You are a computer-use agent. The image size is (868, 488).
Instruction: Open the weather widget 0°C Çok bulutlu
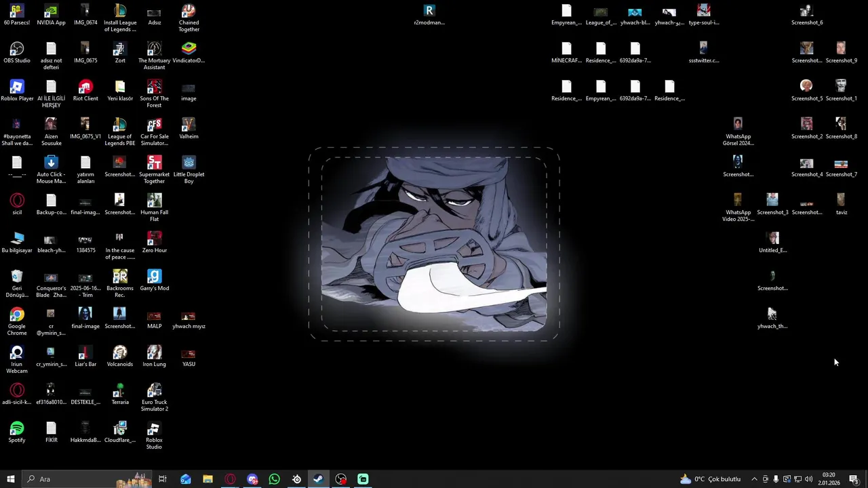pyautogui.click(x=710, y=479)
